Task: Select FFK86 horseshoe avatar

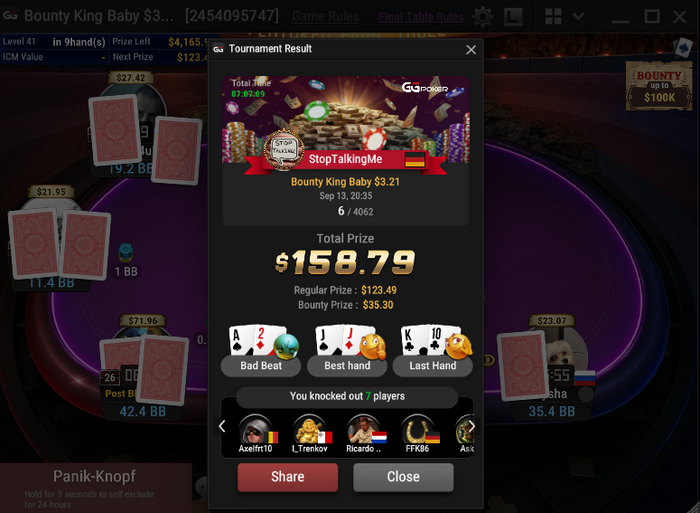Action: tap(417, 429)
